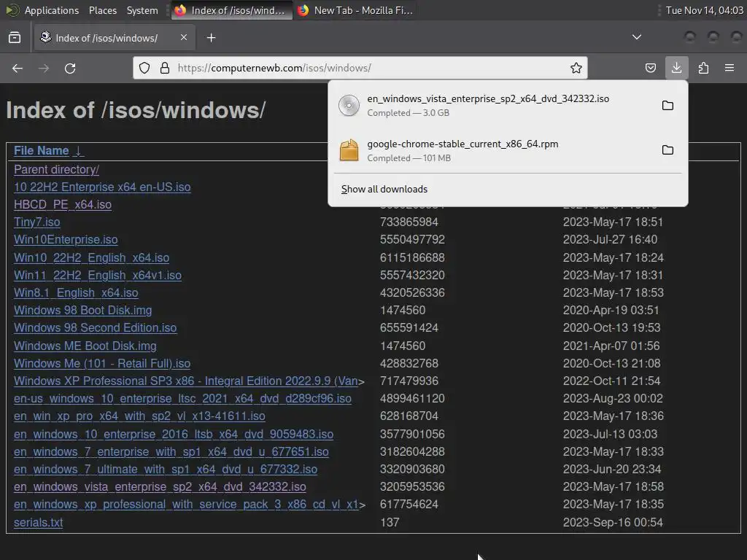This screenshot has height=560, width=747.
Task: Open the Applications menu
Action: (52, 10)
